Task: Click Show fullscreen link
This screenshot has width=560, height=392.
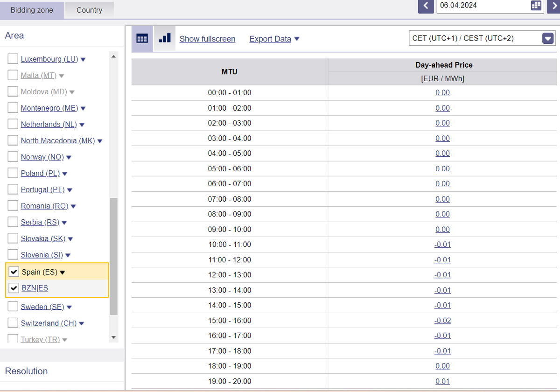Action: click(207, 39)
